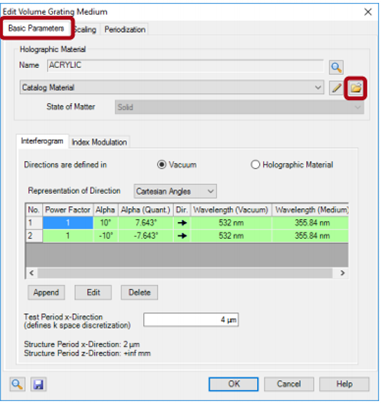Open the Catalog Material dropdown
The height and width of the screenshot is (406, 384).
(172, 88)
